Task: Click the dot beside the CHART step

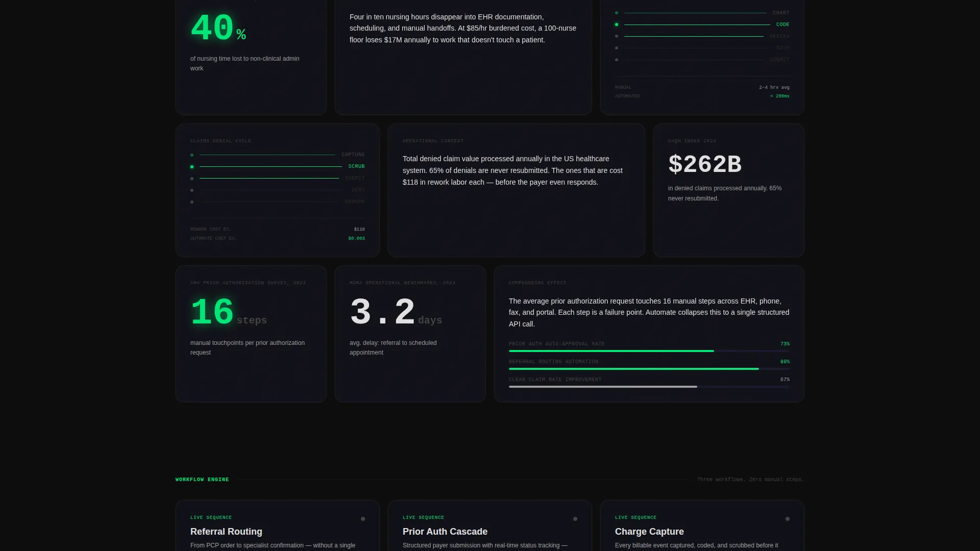Action: point(617,13)
